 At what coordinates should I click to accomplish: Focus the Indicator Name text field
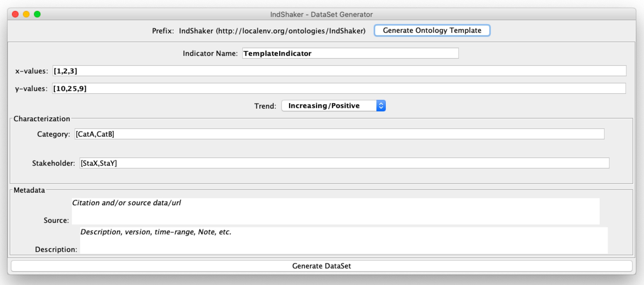[x=350, y=53]
